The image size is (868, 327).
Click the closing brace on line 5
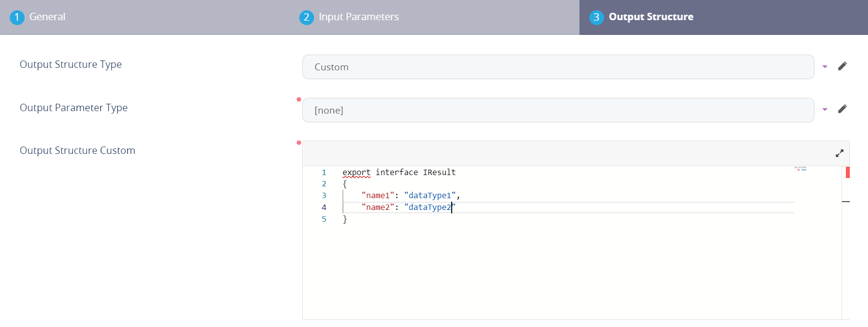tap(345, 219)
